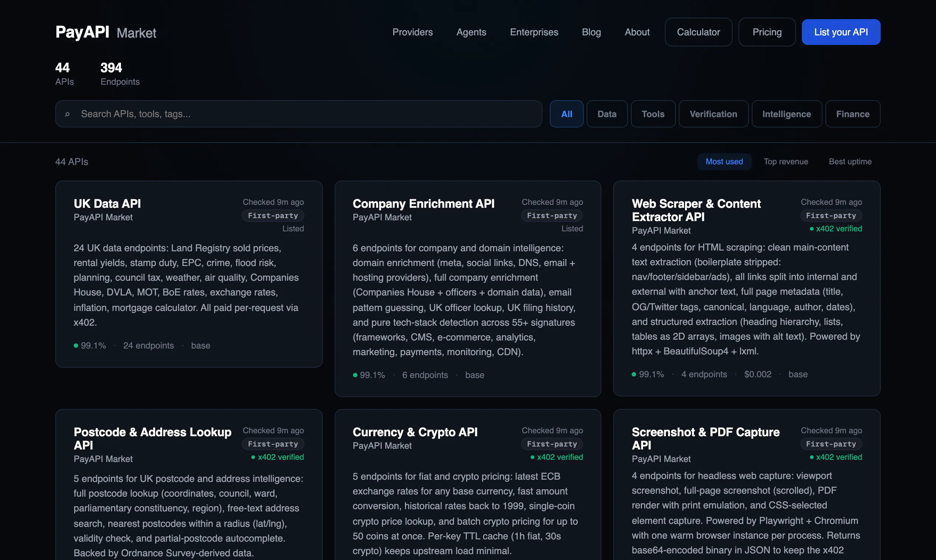This screenshot has height=560, width=936.
Task: Click First-party badge on Postcode & Address card
Action: click(x=273, y=444)
